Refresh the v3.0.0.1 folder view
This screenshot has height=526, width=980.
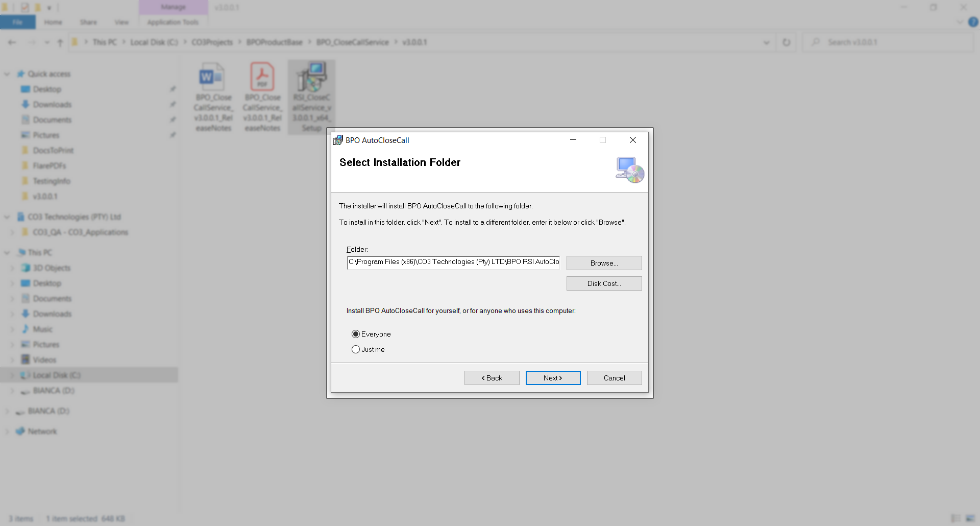(787, 42)
